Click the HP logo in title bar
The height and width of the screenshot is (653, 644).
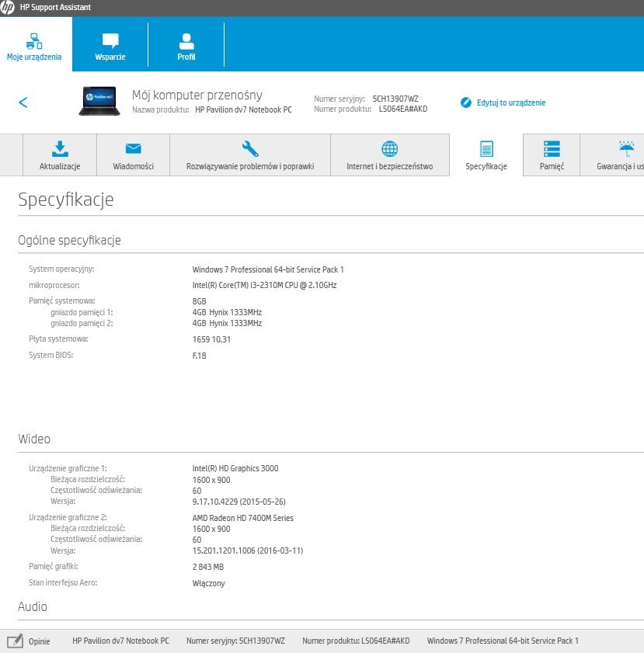(7, 8)
